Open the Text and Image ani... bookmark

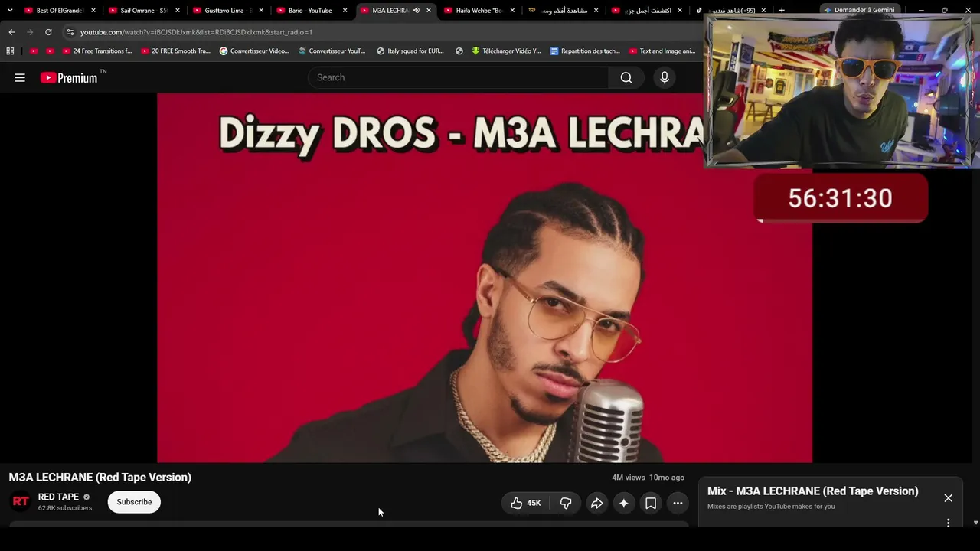662,51
